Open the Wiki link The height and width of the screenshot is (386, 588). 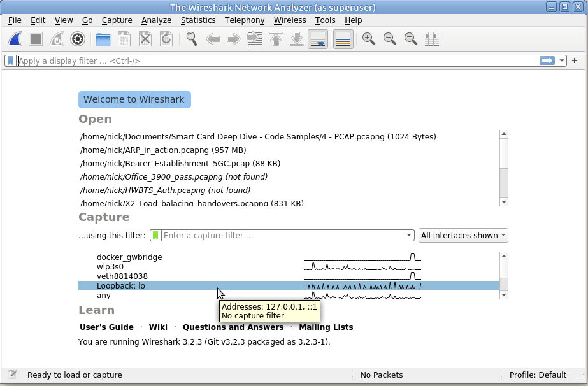tap(158, 327)
